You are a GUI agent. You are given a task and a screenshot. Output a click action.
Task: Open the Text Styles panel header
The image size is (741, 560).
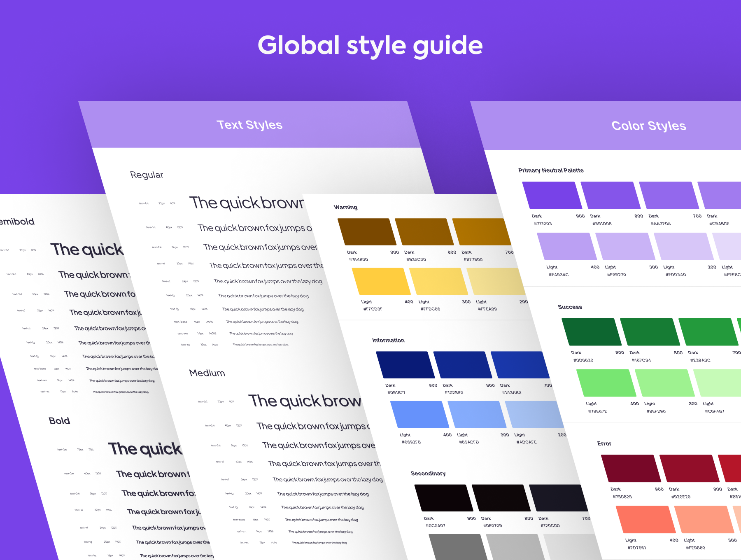[249, 125]
